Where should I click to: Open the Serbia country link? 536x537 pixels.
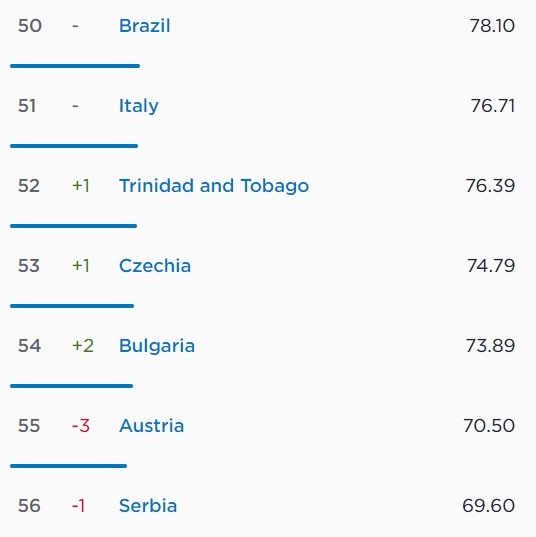148,506
